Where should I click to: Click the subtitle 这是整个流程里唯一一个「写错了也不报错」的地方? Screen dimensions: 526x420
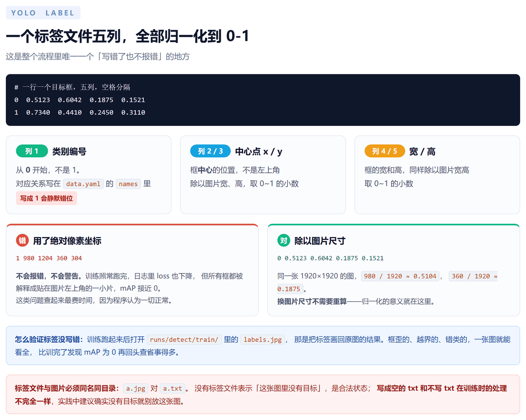(98, 57)
